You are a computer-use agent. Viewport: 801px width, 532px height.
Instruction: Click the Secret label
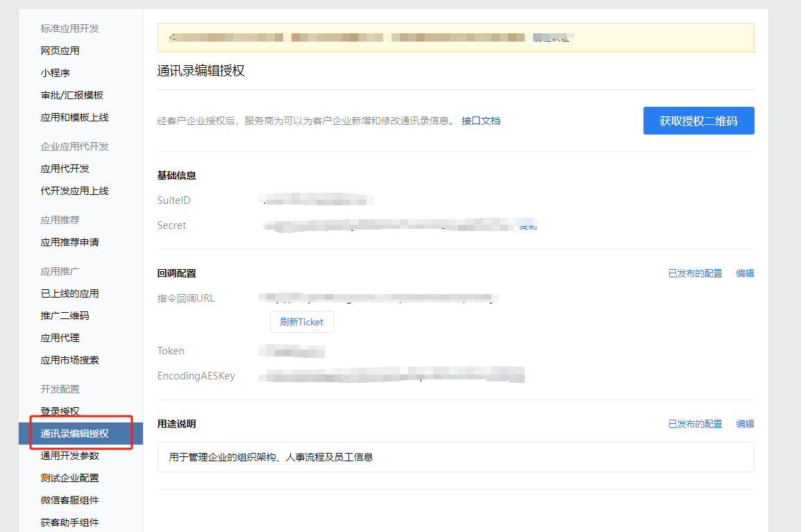click(x=171, y=225)
